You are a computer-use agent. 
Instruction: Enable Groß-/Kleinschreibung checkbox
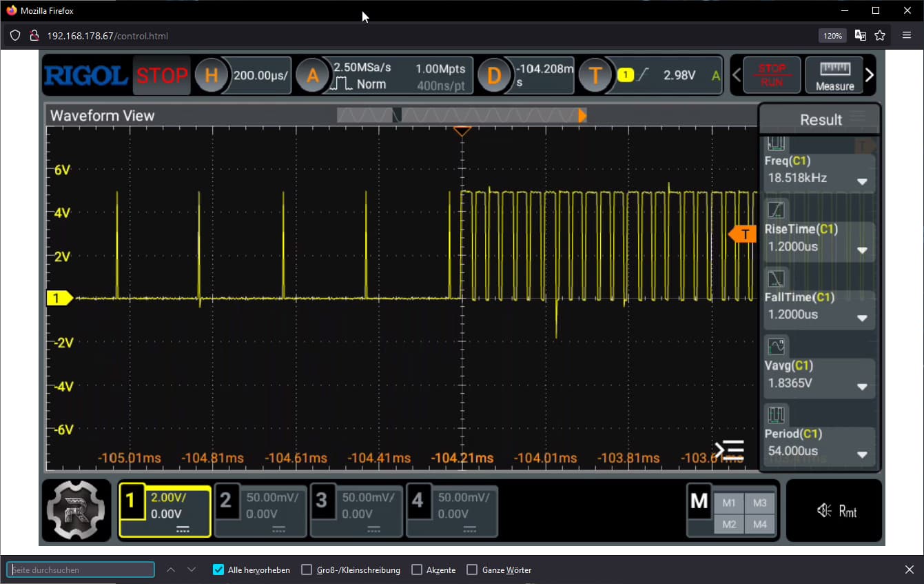click(307, 570)
